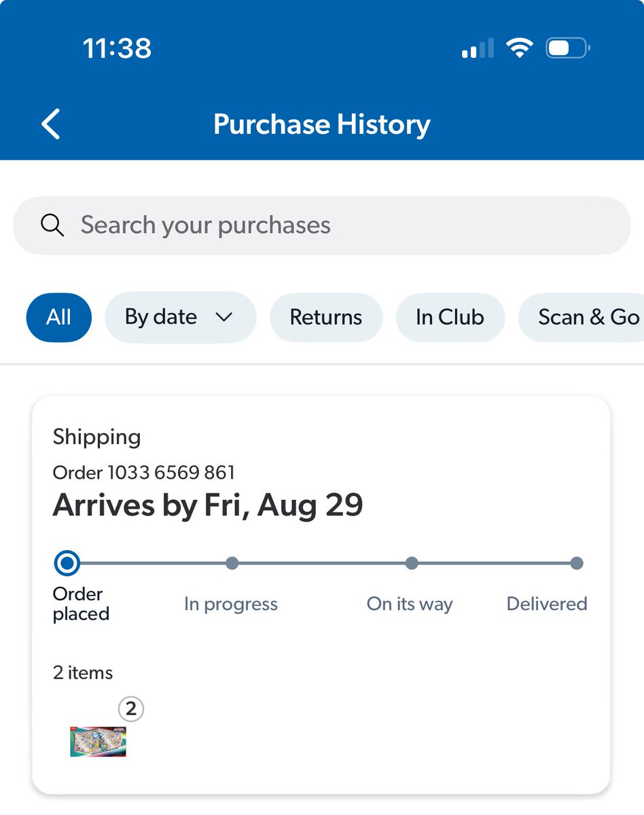Viewport: 644px width, 815px height.
Task: Tap the Delivered progress step dot
Action: click(x=577, y=563)
